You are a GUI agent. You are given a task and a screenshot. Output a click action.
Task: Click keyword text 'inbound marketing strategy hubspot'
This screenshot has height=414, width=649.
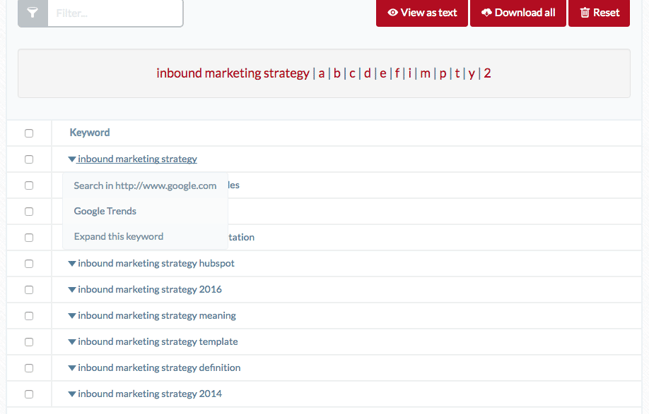tap(156, 263)
